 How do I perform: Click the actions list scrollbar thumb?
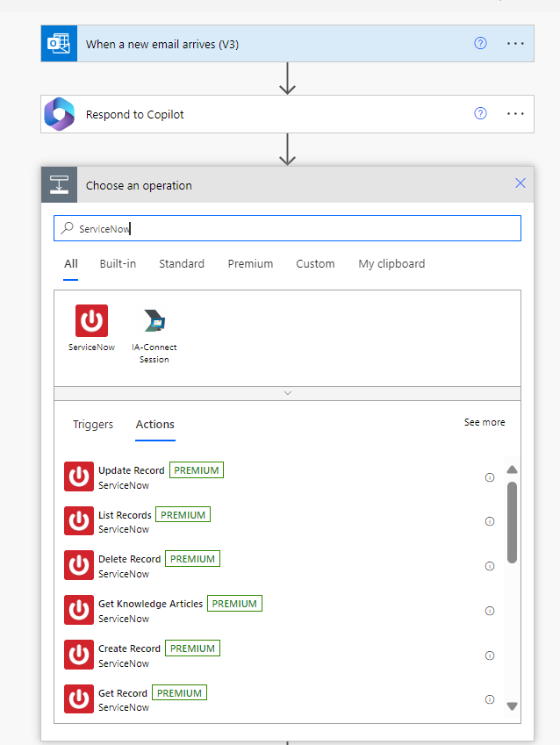click(512, 522)
